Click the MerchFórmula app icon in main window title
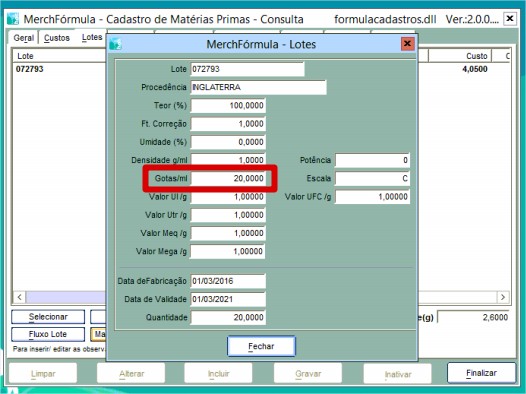This screenshot has width=526, height=394. 13,19
